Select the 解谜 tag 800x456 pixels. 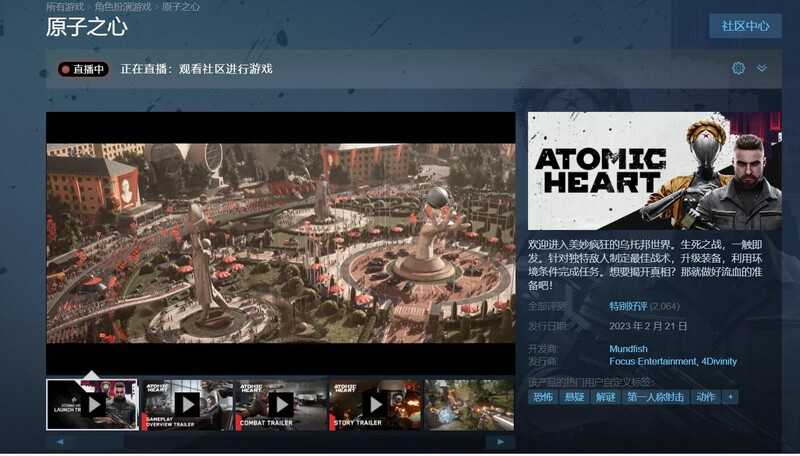coord(606,397)
